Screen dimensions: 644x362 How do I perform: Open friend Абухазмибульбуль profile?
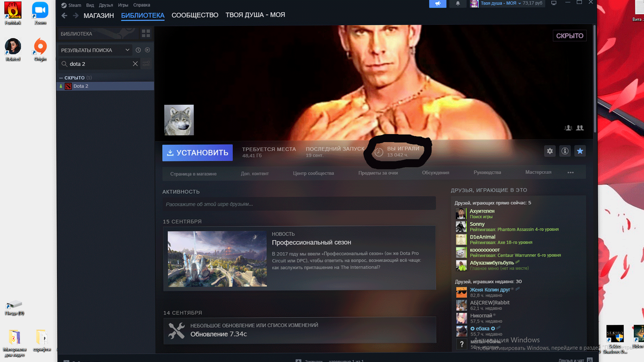(492, 263)
